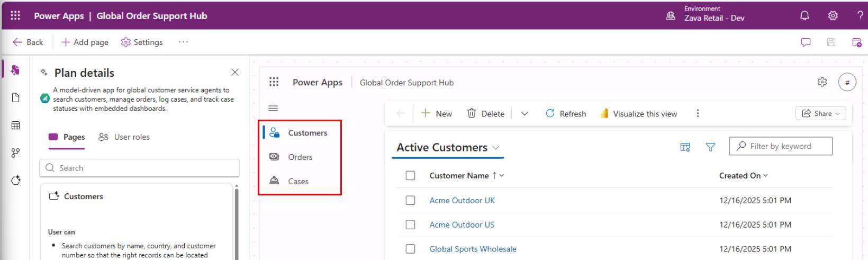Click Visualize this view
Screen dimensions: 868x260
(x=639, y=114)
